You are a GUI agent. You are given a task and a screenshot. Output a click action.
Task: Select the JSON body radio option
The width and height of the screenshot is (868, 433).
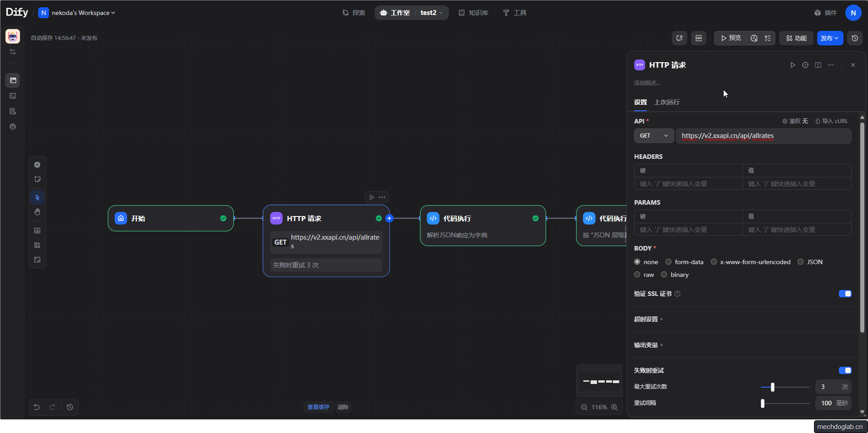coord(801,262)
